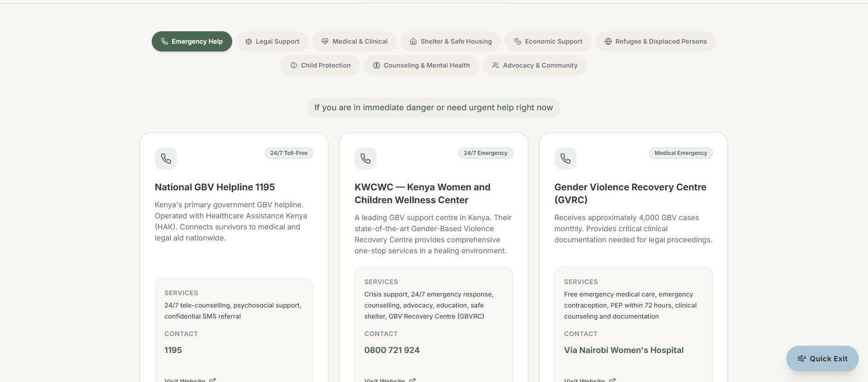The width and height of the screenshot is (868, 382).
Task: Click the 24/7 Emergency badge
Action: [x=485, y=153]
